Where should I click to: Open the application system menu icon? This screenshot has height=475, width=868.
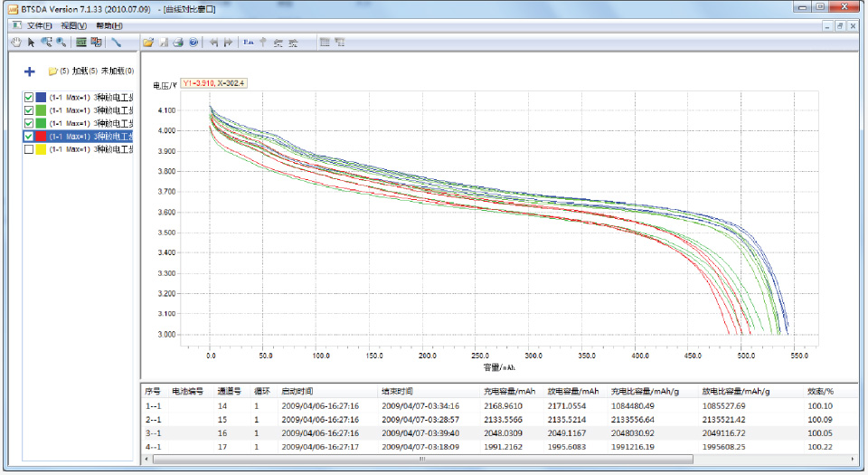13,9
